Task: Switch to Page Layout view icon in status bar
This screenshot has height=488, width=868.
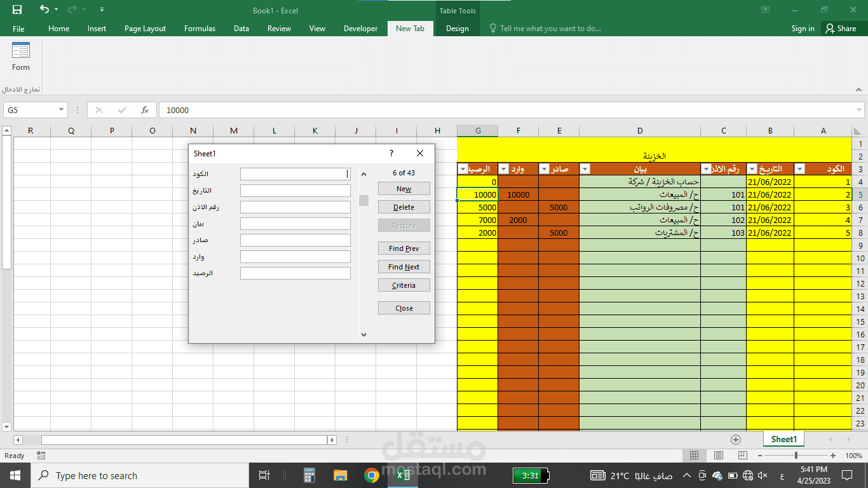Action: click(x=718, y=456)
